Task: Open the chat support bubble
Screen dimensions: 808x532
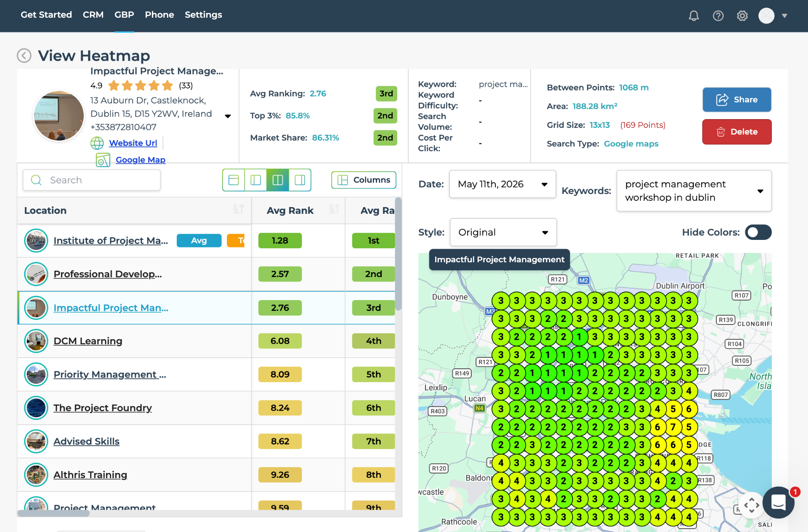Action: (x=778, y=502)
